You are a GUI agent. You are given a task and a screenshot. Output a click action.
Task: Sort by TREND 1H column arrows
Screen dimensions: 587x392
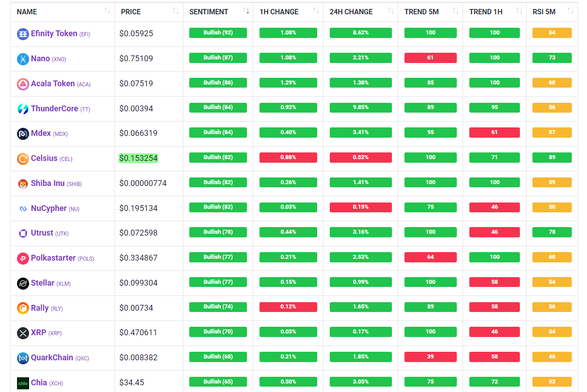point(519,11)
